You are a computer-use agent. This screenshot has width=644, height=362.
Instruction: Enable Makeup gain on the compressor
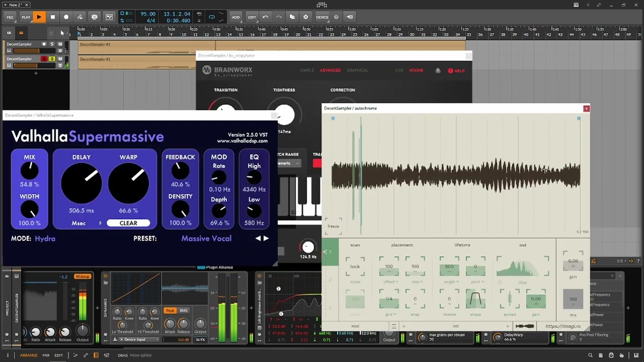click(82, 277)
